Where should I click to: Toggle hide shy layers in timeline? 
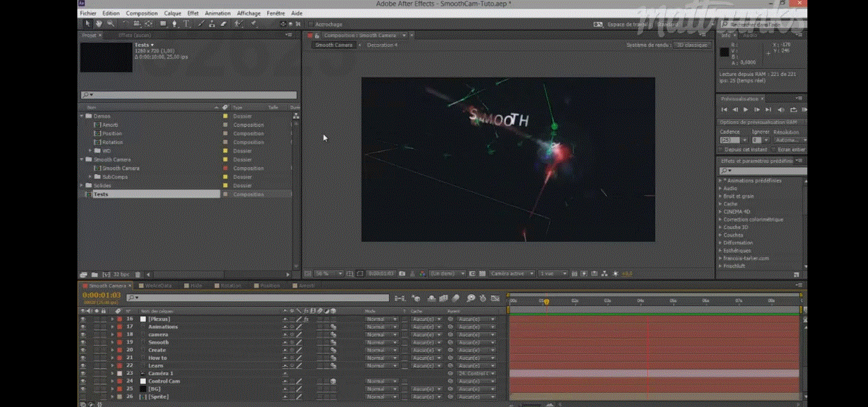click(x=431, y=298)
